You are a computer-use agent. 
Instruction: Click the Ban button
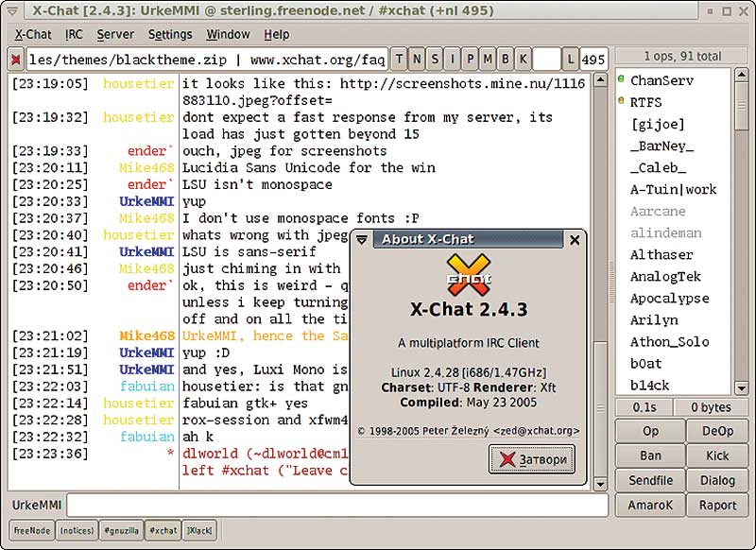[x=650, y=455]
